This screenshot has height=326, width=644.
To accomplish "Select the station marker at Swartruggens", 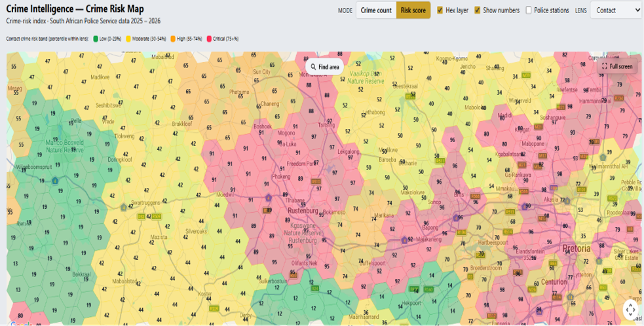I will pos(124,208).
